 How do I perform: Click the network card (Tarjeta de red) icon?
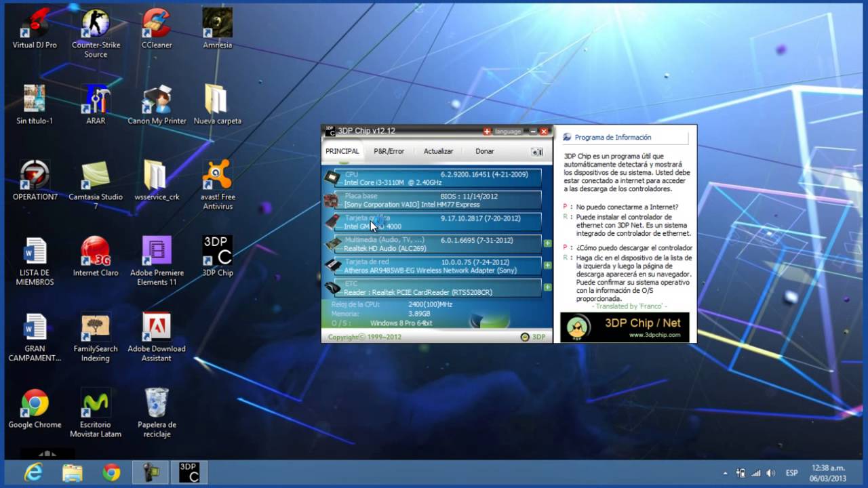tap(332, 265)
